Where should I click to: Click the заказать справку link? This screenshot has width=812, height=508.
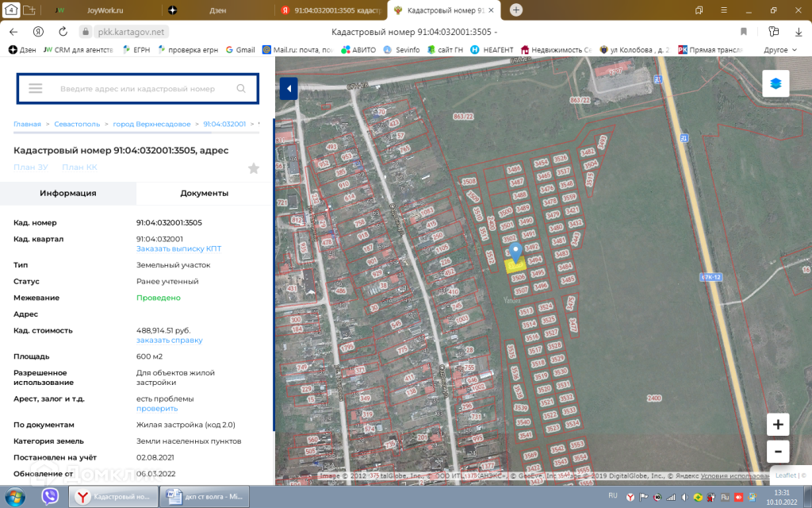169,340
